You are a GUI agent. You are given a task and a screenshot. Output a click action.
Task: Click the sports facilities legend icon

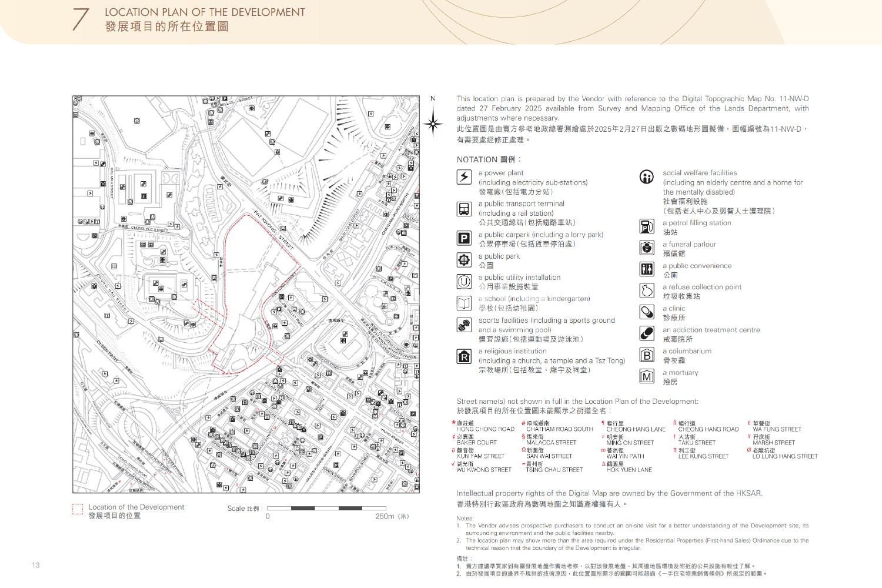click(464, 325)
